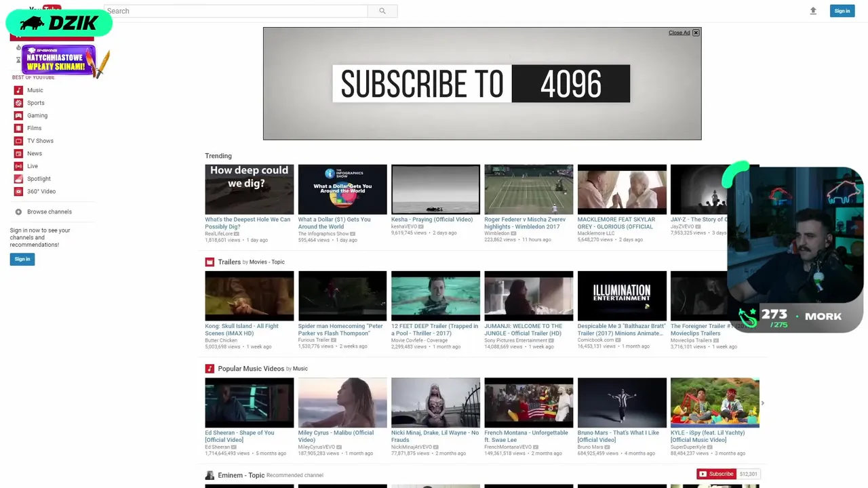Image resolution: width=868 pixels, height=488 pixels.
Task: Click the Eminem - Topic channel avatar
Action: pyautogui.click(x=210, y=475)
